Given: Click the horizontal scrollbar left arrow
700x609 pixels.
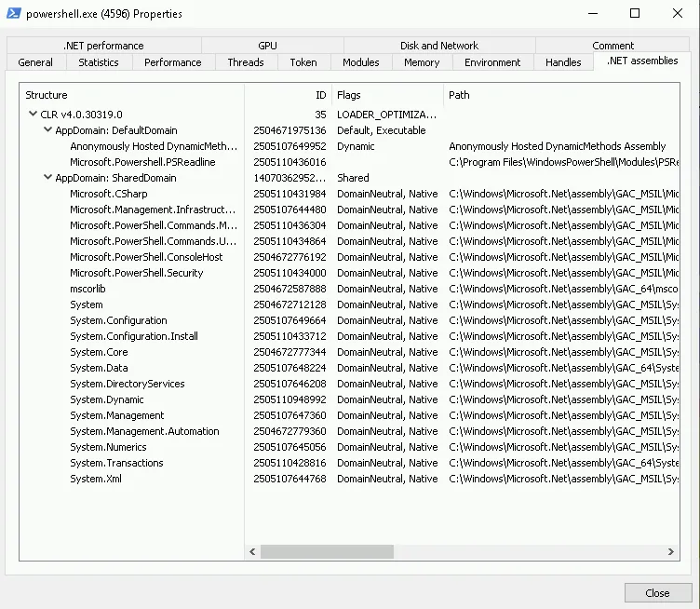Looking at the screenshot, I should coord(252,552).
